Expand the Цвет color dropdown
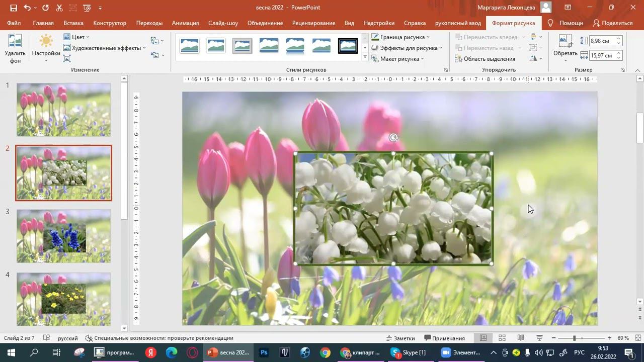Image resolution: width=644 pixels, height=362 pixels. tap(76, 37)
